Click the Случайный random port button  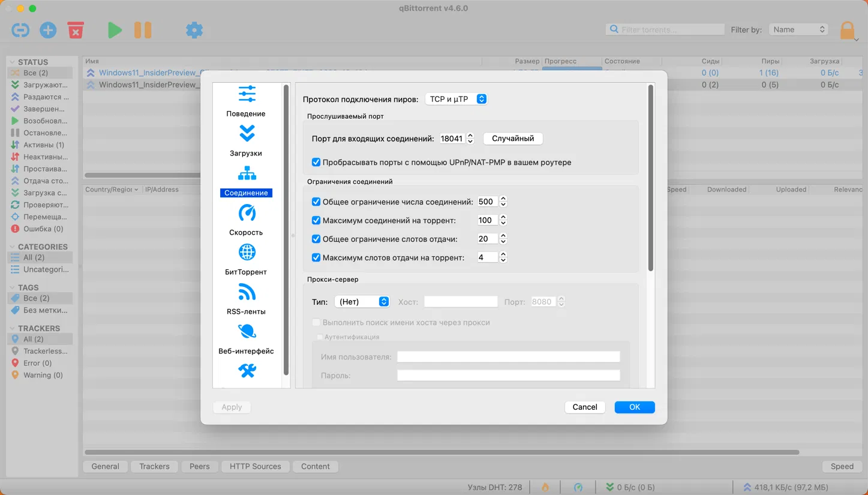click(x=513, y=139)
